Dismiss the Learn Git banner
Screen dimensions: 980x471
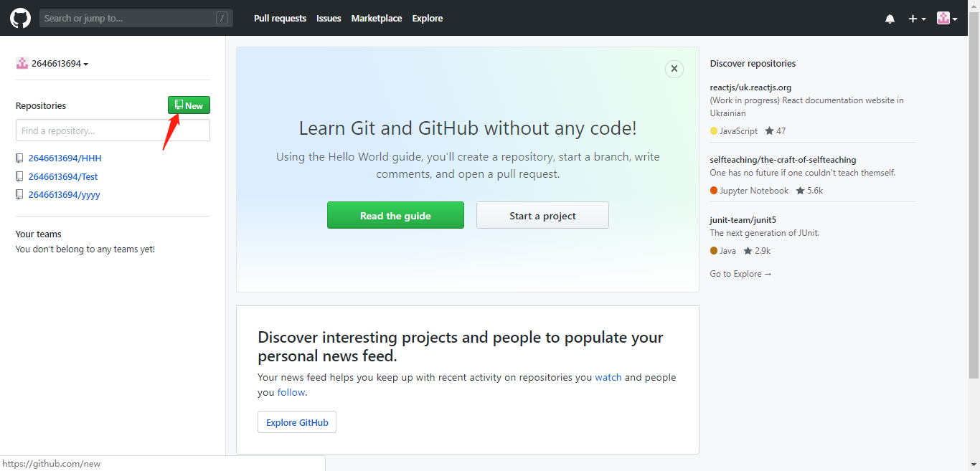point(674,69)
